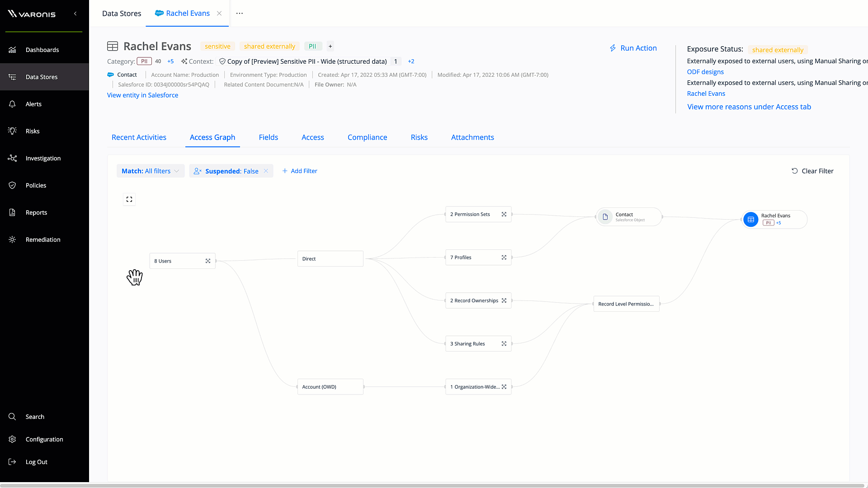
Task: Open the Configuration gear icon
Action: (x=12, y=439)
